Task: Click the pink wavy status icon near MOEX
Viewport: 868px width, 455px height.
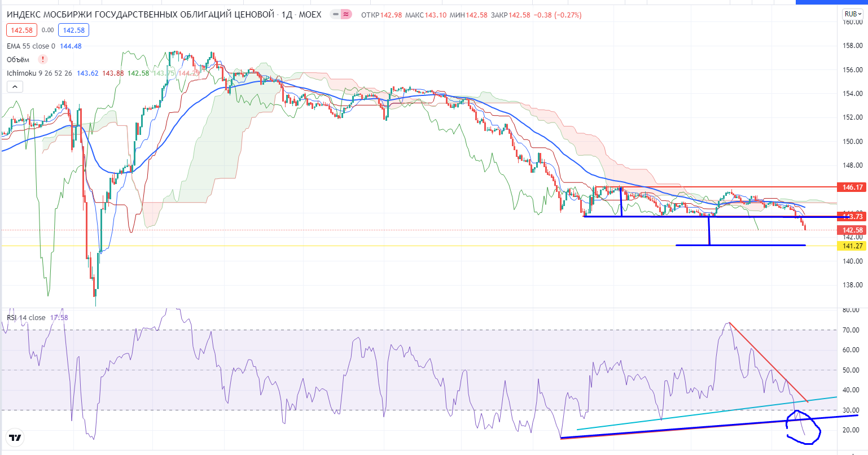Action: click(347, 14)
